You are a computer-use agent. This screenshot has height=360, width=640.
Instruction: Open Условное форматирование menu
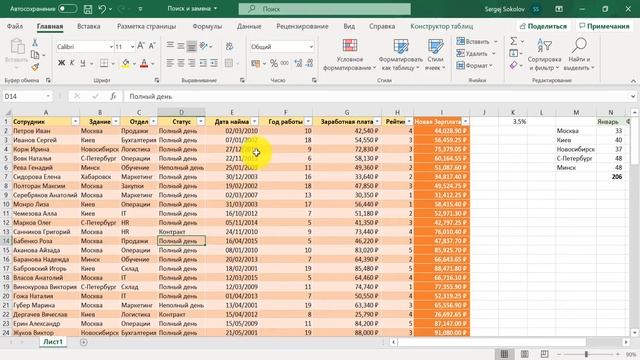pos(350,55)
